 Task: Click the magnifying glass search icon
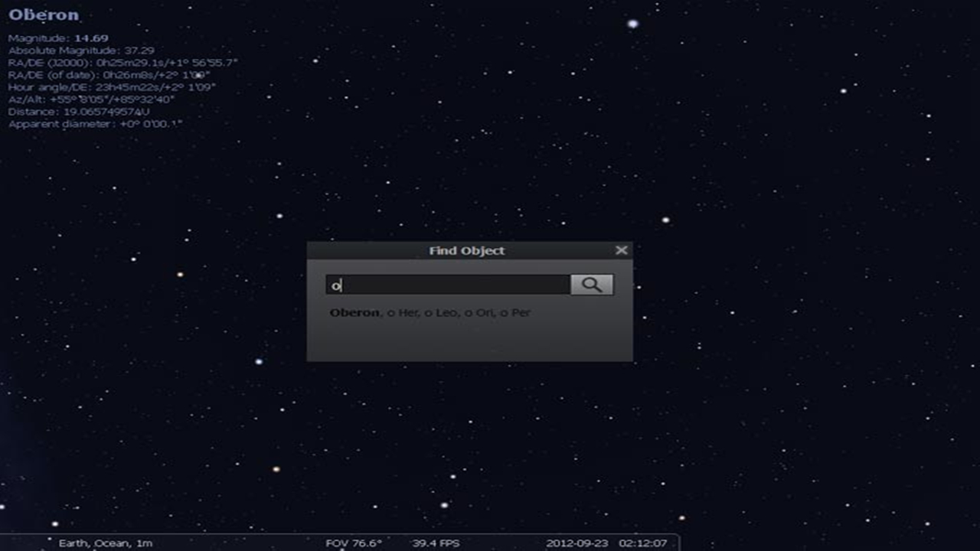click(592, 284)
